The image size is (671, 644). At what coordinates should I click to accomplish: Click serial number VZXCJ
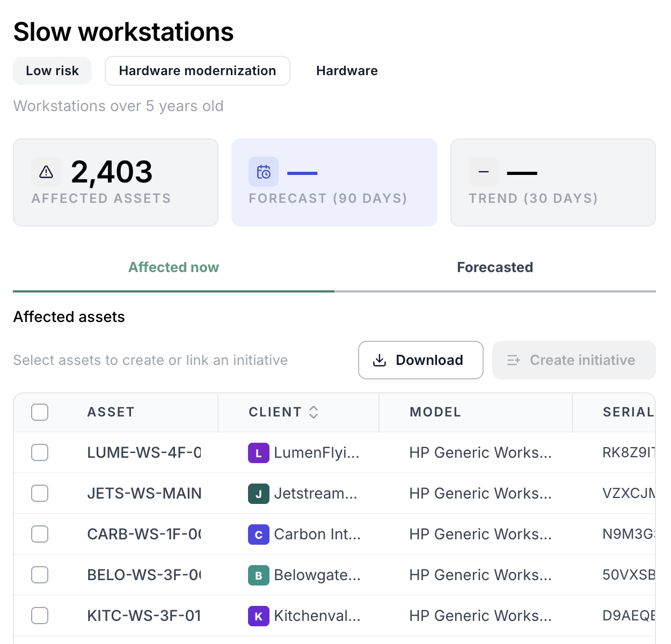(629, 493)
